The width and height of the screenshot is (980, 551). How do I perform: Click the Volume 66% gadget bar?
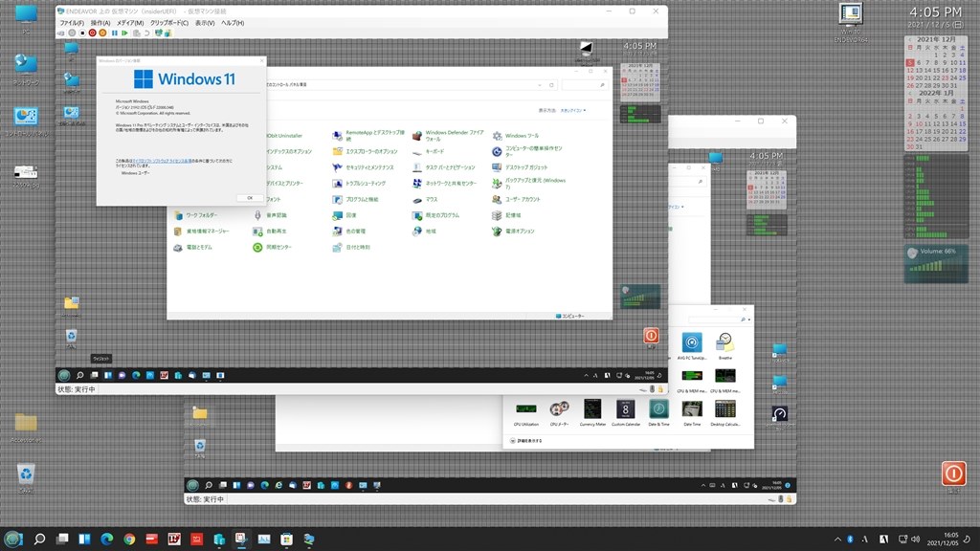pyautogui.click(x=936, y=266)
